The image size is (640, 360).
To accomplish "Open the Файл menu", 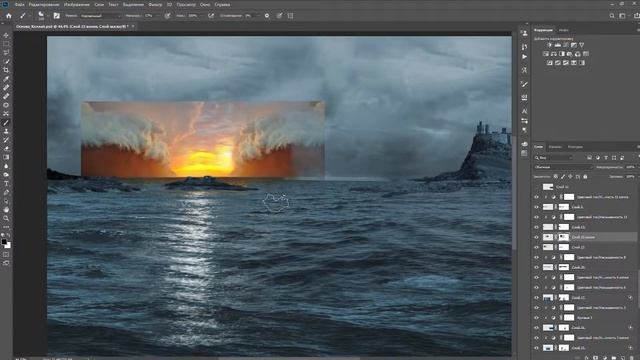I will [x=19, y=4].
